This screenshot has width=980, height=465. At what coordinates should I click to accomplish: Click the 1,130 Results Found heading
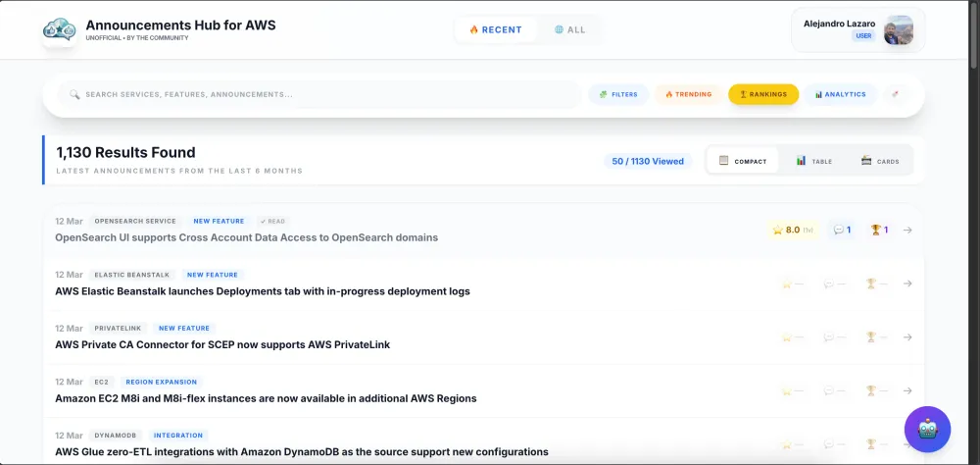click(x=125, y=152)
